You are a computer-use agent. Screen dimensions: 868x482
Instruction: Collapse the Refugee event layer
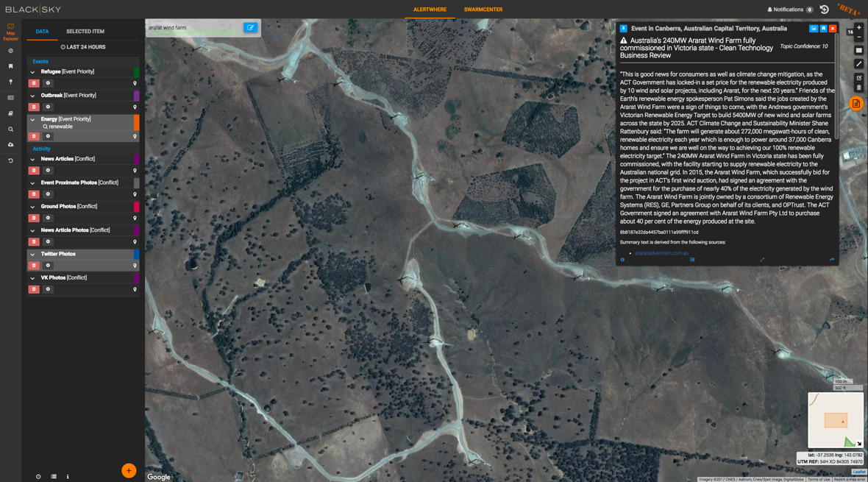click(32, 72)
